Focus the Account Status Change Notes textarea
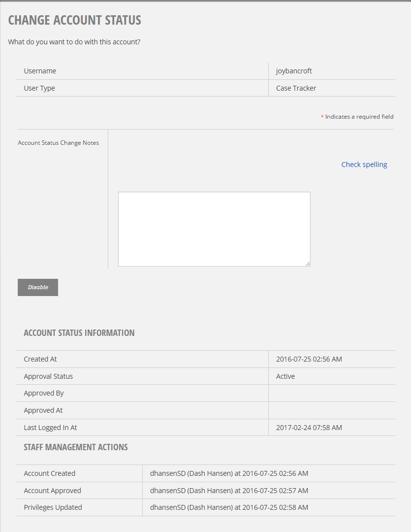The width and height of the screenshot is (411, 532). (x=214, y=229)
